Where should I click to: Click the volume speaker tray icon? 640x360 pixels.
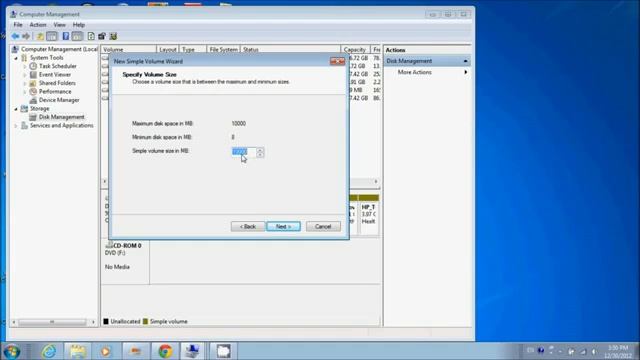click(x=594, y=351)
